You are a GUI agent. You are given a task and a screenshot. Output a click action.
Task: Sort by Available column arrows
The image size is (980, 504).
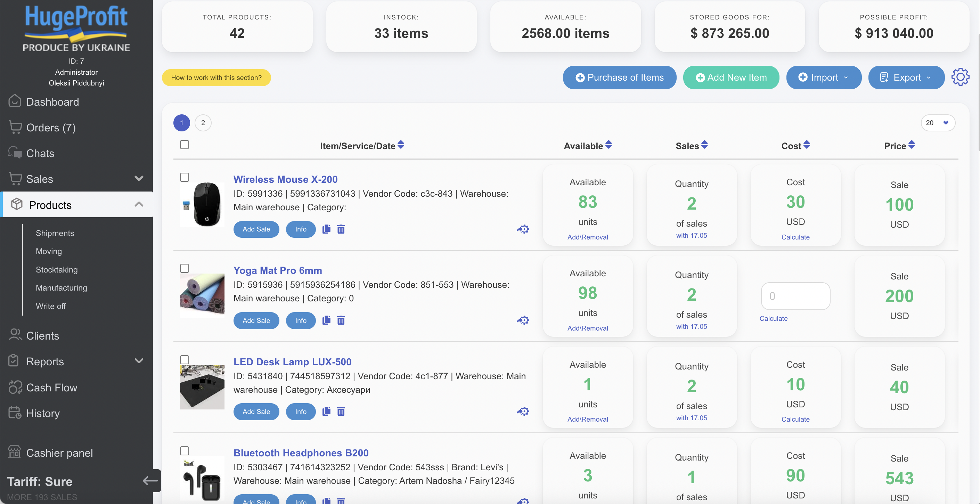[x=608, y=145]
